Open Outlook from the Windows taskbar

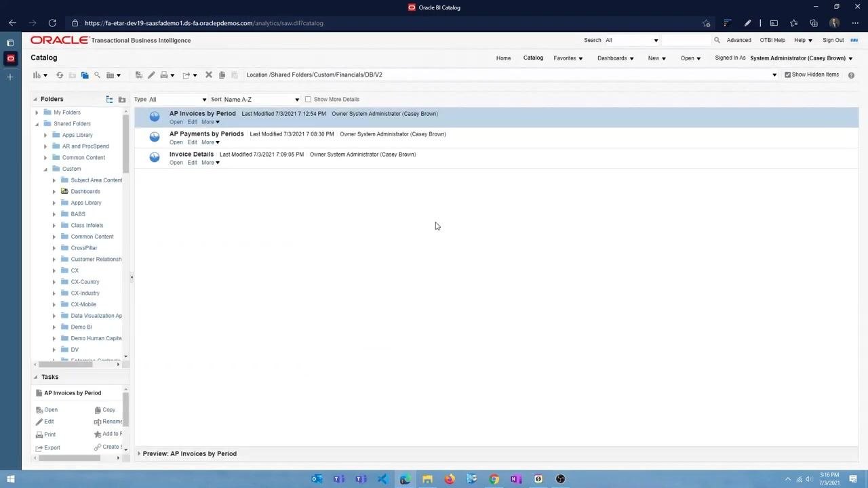pos(317,479)
